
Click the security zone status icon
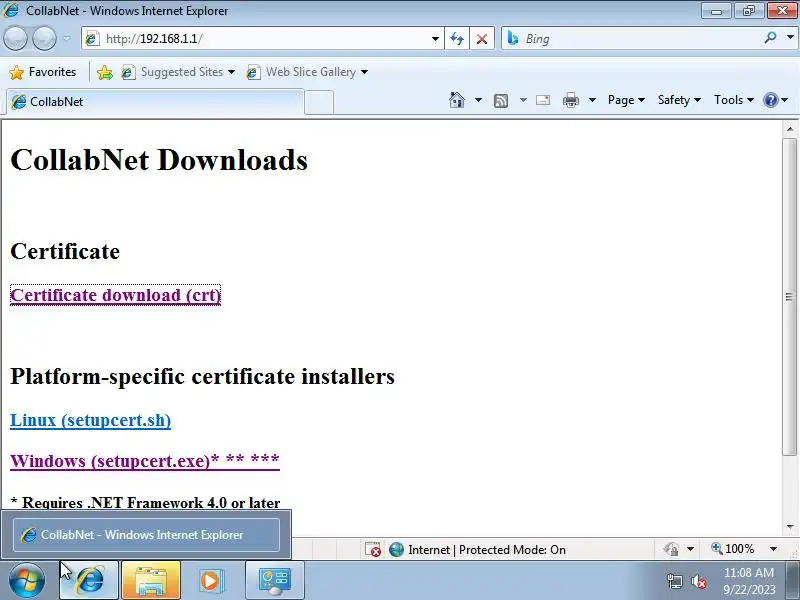pyautogui.click(x=396, y=549)
